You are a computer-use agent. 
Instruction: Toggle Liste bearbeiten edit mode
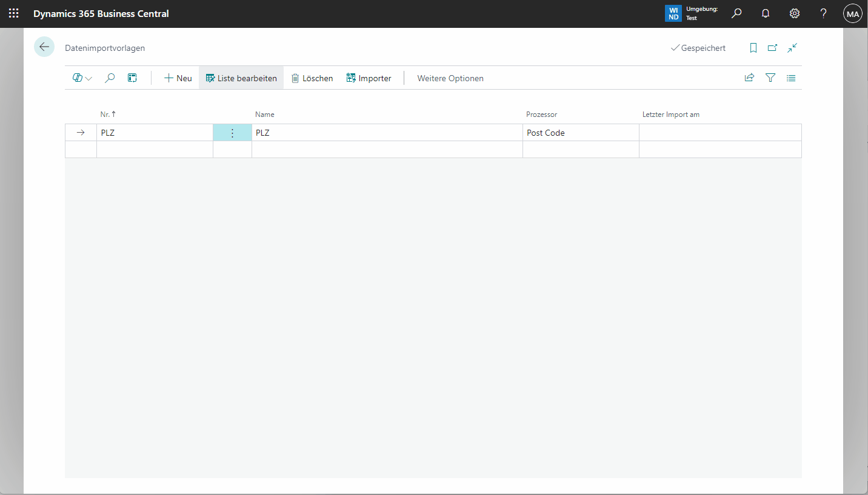pyautogui.click(x=241, y=78)
